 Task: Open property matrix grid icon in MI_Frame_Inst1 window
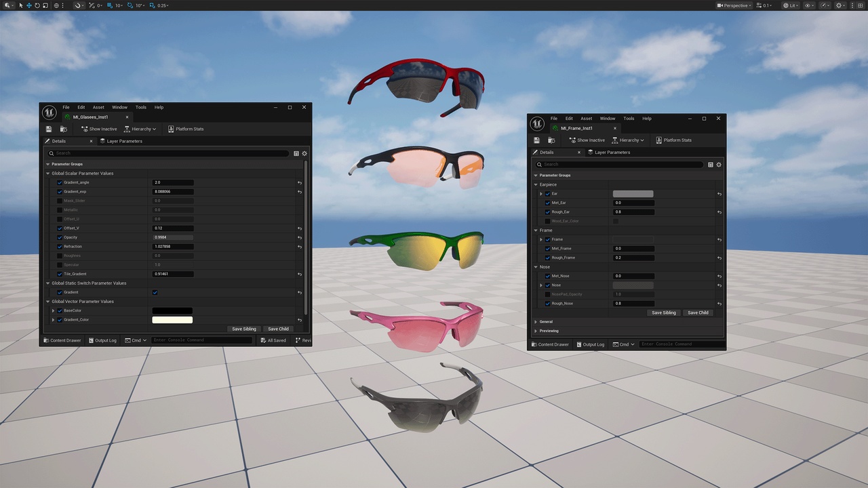pyautogui.click(x=711, y=165)
